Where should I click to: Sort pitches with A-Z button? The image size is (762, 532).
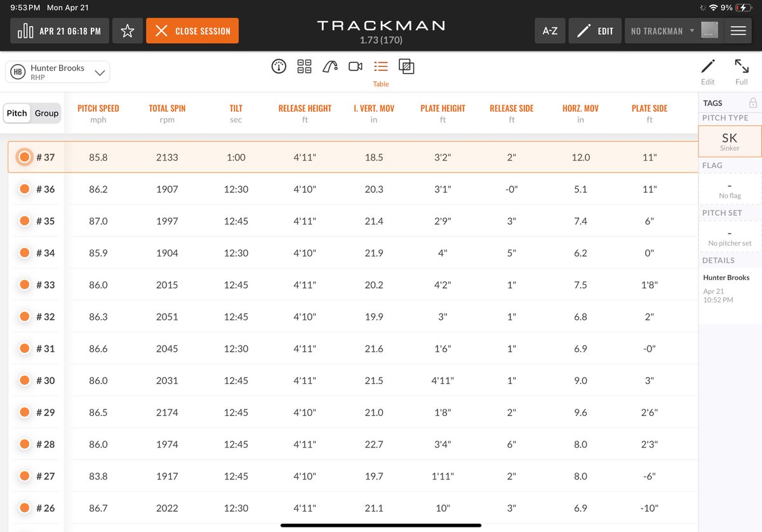[x=550, y=31]
